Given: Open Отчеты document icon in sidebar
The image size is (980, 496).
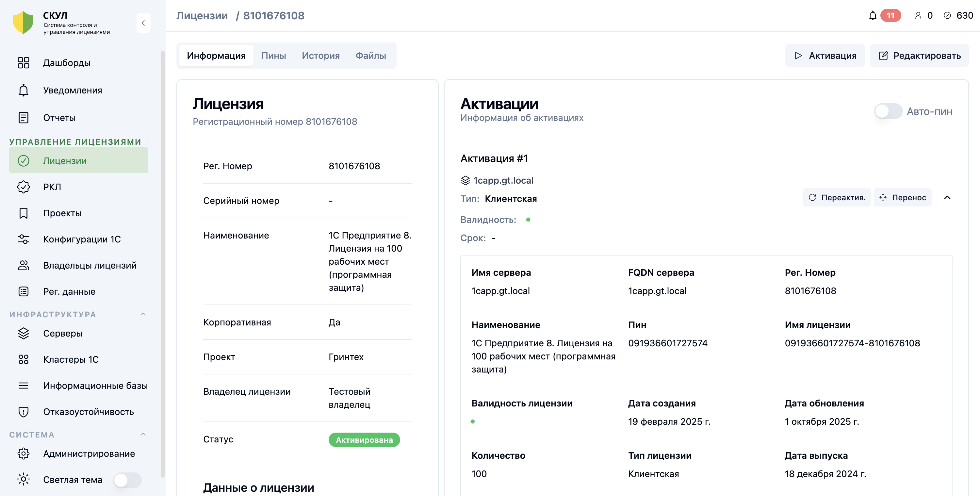Looking at the screenshot, I should point(23,118).
